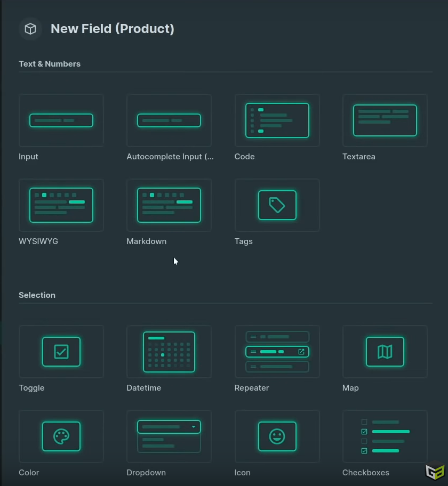Click the Text & Numbers section heading
Viewport: 448px width, 486px height.
50,64
